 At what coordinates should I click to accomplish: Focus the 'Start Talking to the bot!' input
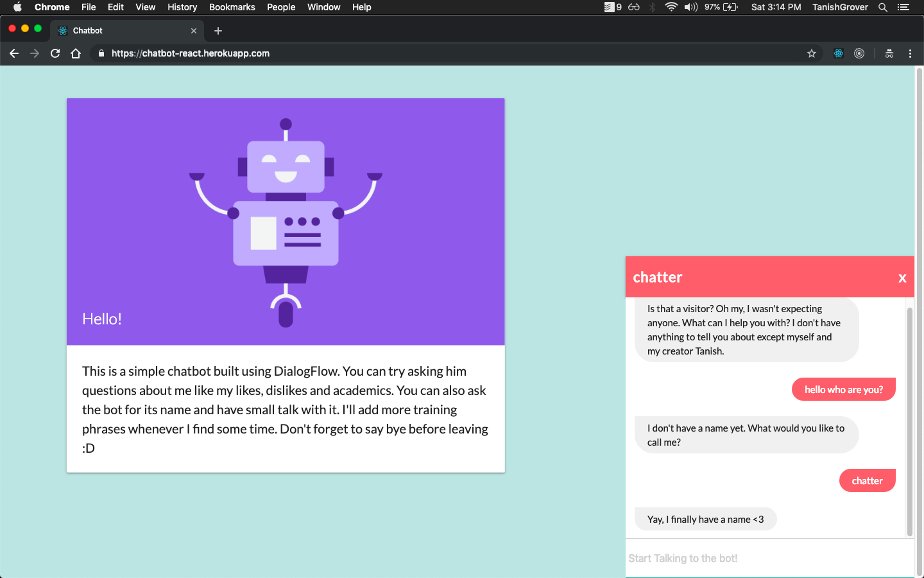769,558
